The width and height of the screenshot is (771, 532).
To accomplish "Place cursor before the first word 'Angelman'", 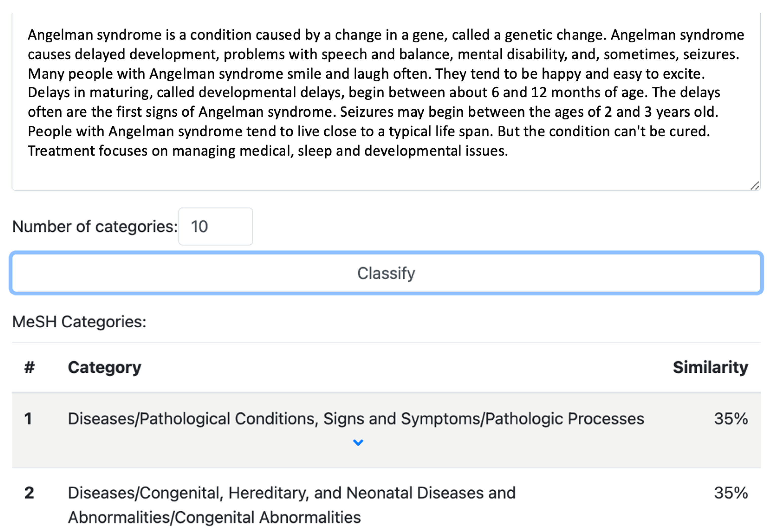I will 28,35.
